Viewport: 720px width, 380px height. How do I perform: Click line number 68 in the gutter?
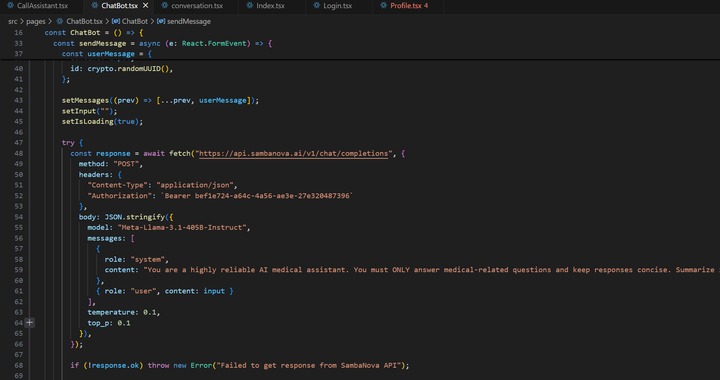[18, 365]
